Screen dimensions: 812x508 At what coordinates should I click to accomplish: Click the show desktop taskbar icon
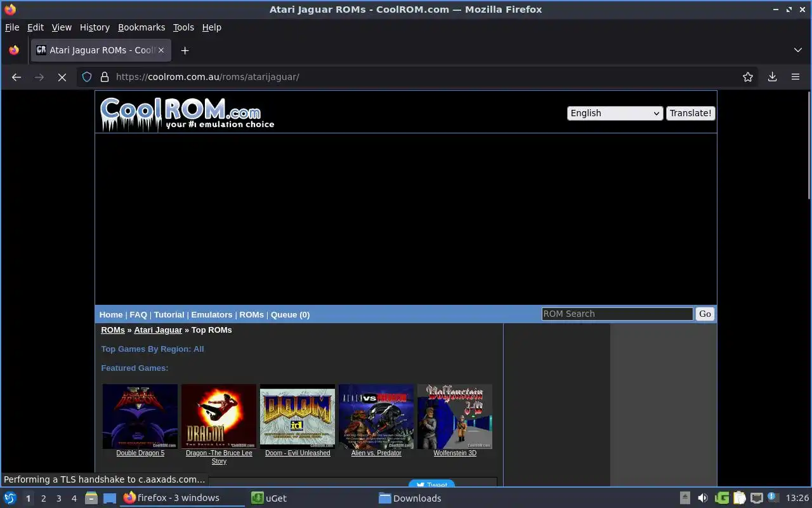coord(110,498)
